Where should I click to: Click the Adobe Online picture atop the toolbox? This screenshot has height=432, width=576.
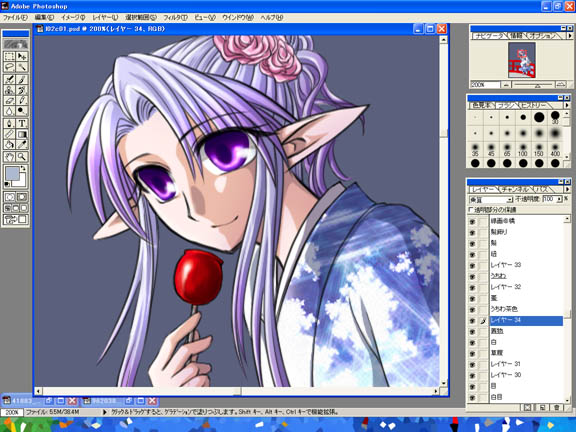pyautogui.click(x=15, y=44)
